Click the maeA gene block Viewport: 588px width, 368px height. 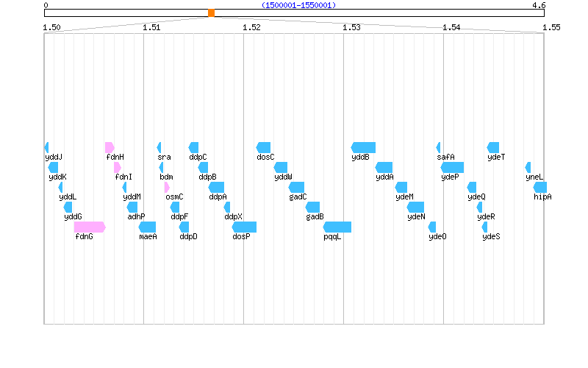[x=147, y=227]
